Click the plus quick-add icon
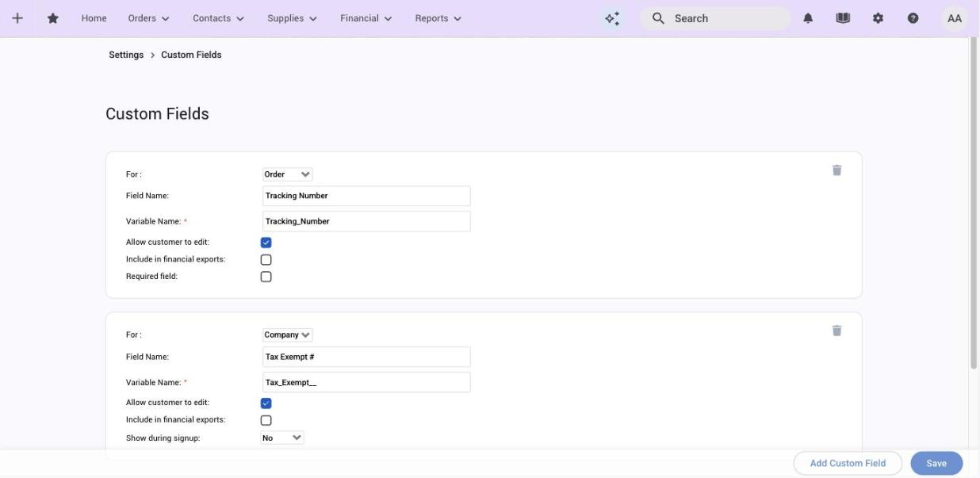Image resolution: width=980 pixels, height=478 pixels. [17, 18]
